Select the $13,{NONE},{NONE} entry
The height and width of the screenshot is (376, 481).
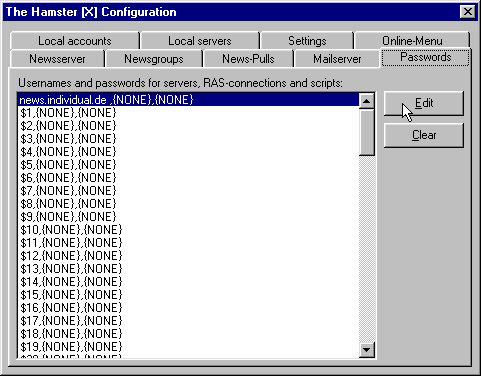click(x=188, y=269)
